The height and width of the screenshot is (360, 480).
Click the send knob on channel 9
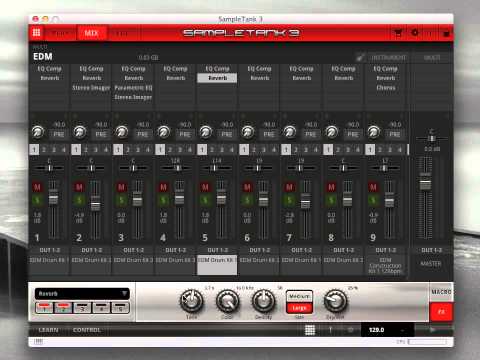pyautogui.click(x=374, y=132)
